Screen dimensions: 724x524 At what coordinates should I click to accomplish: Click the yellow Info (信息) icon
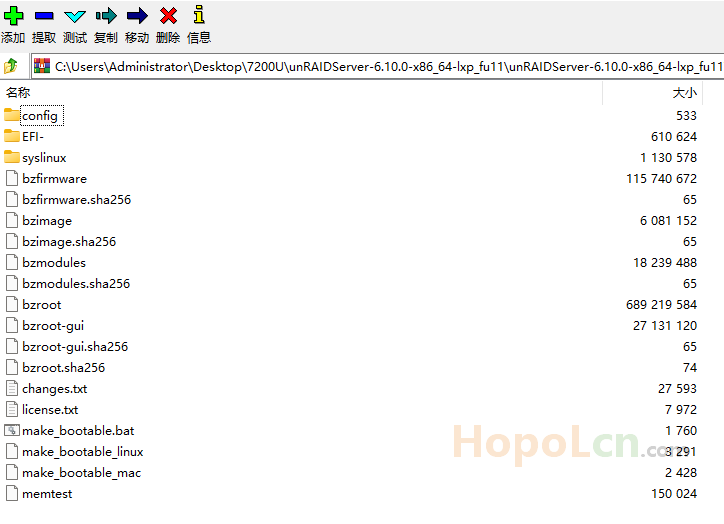199,15
